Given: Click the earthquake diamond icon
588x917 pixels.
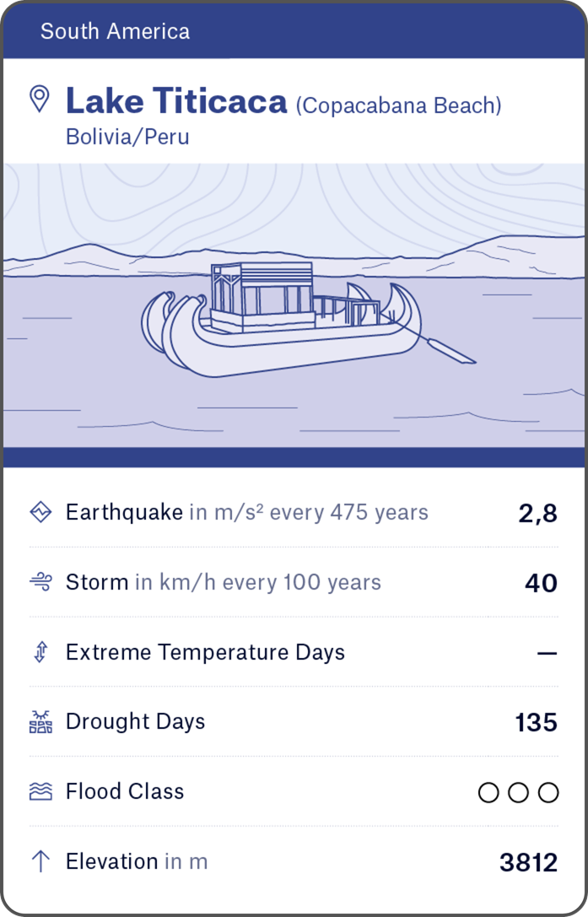Looking at the screenshot, I should (x=40, y=512).
